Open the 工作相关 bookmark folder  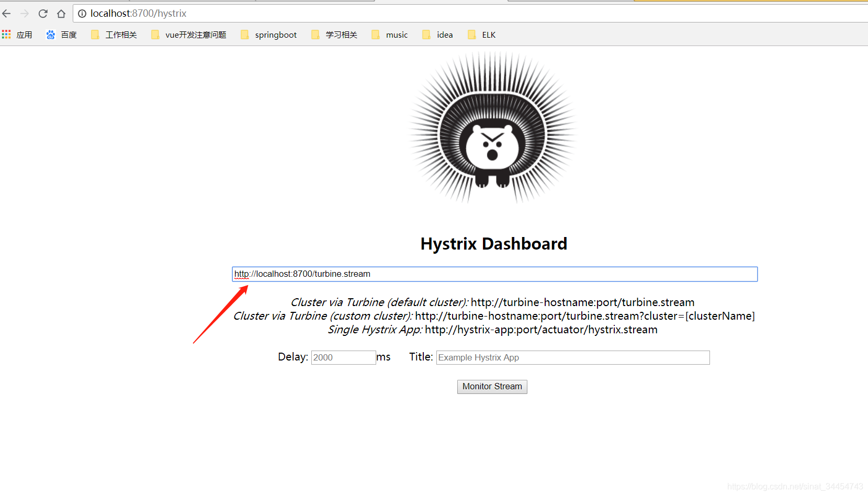[x=114, y=35]
